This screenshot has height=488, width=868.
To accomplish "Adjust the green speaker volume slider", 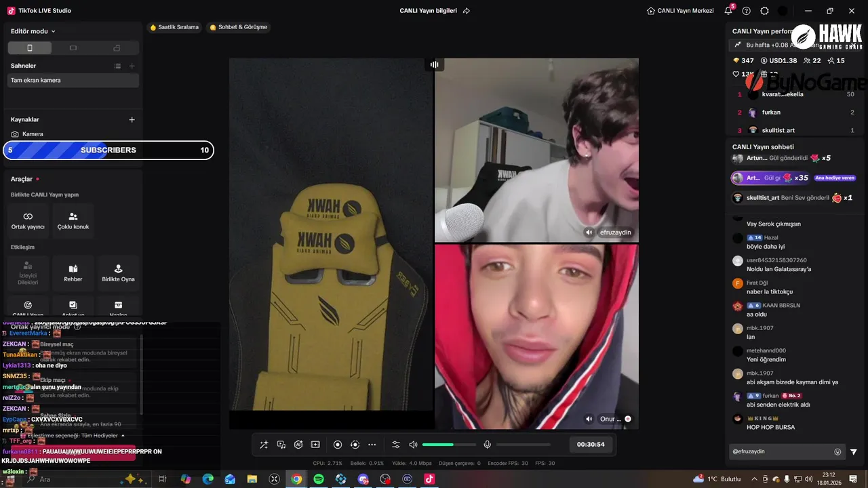I will (449, 445).
